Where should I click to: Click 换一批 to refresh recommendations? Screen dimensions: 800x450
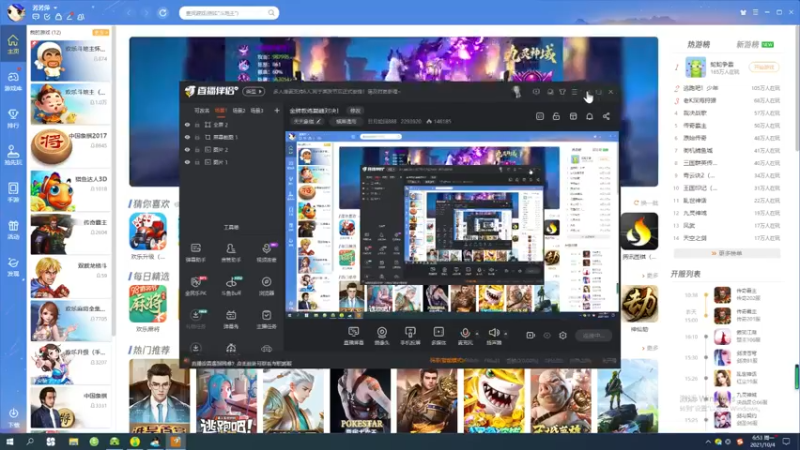pos(646,203)
